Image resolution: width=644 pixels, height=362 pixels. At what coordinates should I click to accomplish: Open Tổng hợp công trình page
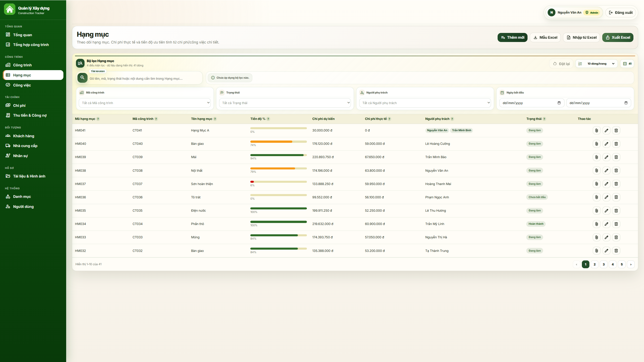[x=33, y=45]
